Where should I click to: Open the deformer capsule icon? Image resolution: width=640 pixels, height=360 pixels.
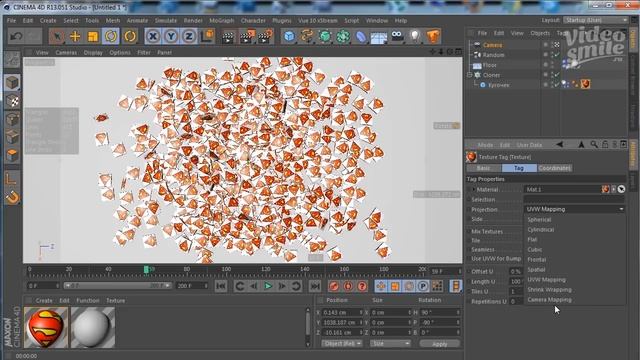361,37
